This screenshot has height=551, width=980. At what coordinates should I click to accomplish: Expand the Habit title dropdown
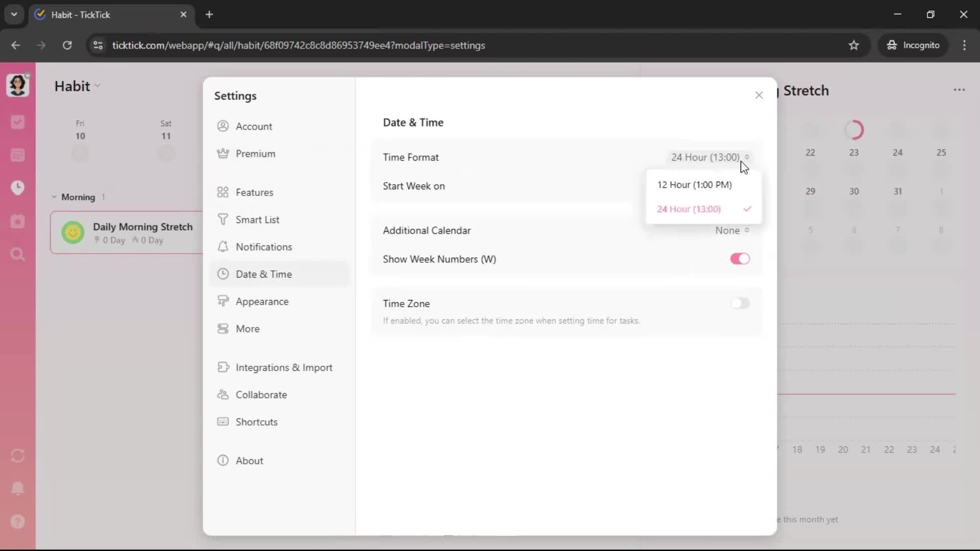tap(97, 86)
